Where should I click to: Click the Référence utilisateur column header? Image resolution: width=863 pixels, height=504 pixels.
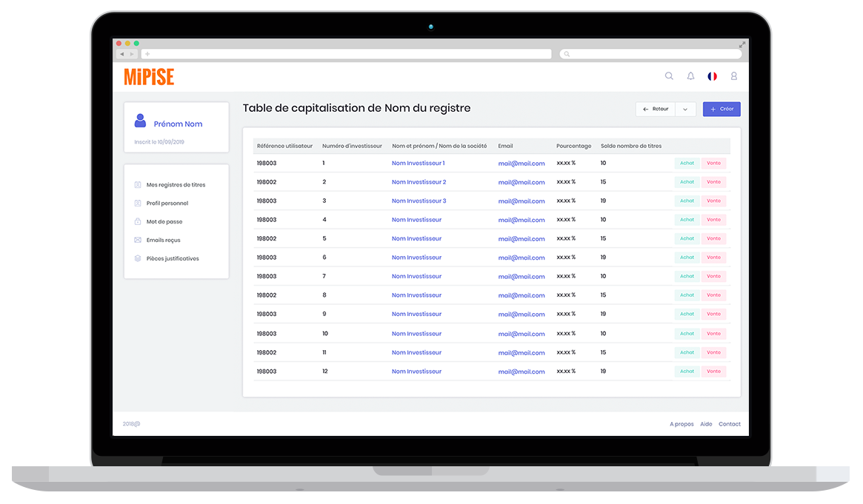(284, 147)
